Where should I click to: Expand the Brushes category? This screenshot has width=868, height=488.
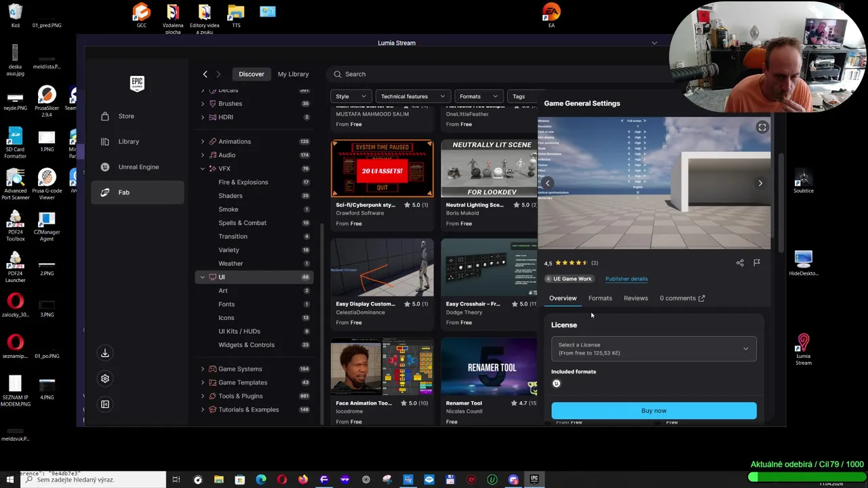[x=202, y=104]
